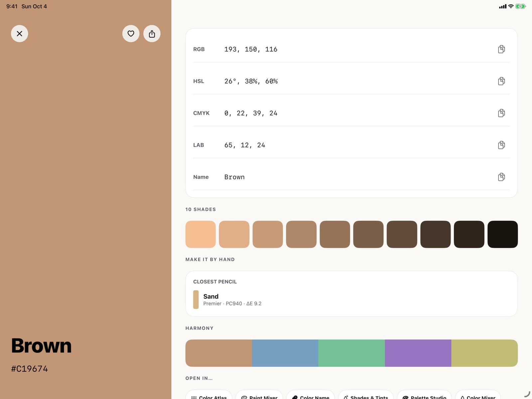Pick the brown harmony color
This screenshot has height=399, width=532.
[x=219, y=353]
